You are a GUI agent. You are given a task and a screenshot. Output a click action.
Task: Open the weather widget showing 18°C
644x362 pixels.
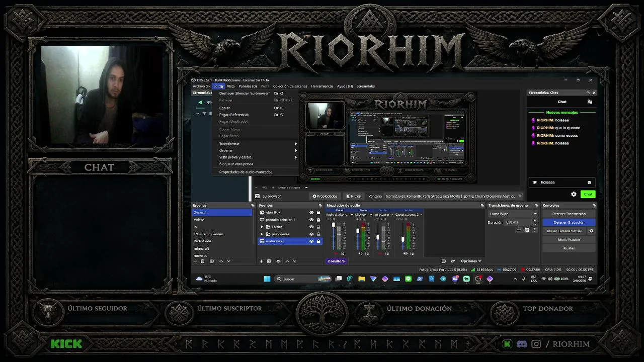(207, 279)
